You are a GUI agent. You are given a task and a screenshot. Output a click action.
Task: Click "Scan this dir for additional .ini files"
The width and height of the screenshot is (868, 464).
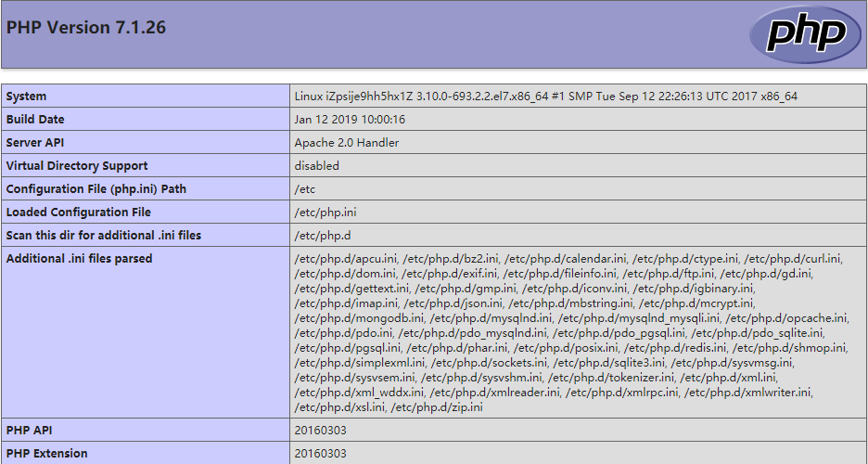tap(104, 236)
